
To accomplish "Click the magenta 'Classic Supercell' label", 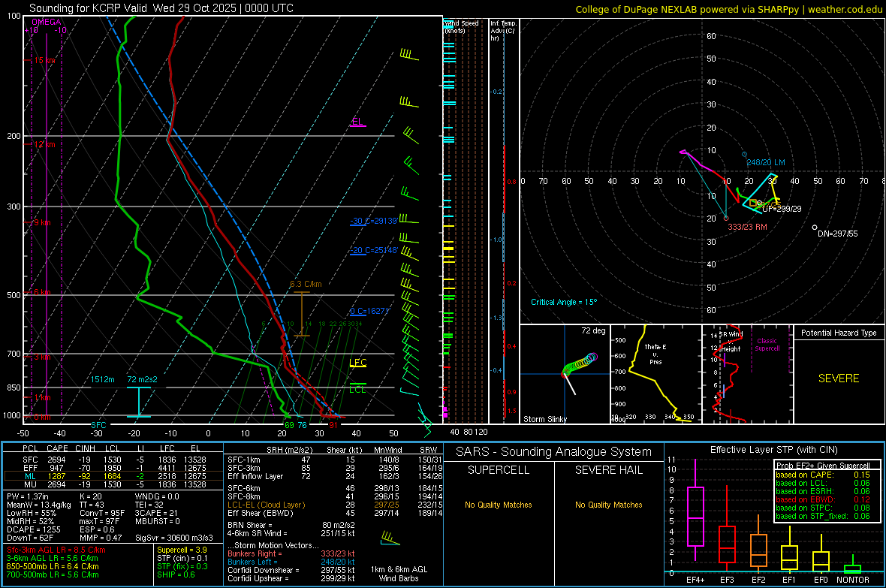I will (x=767, y=345).
